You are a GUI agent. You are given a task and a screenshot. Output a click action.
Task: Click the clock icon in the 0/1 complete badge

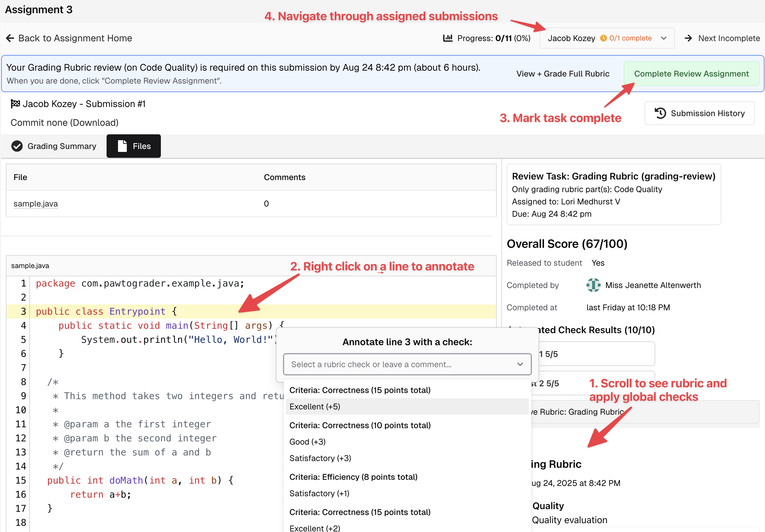tap(604, 38)
